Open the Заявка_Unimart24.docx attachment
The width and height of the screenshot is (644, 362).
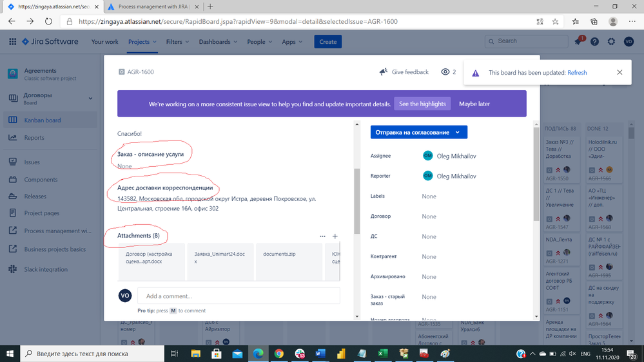(x=220, y=262)
